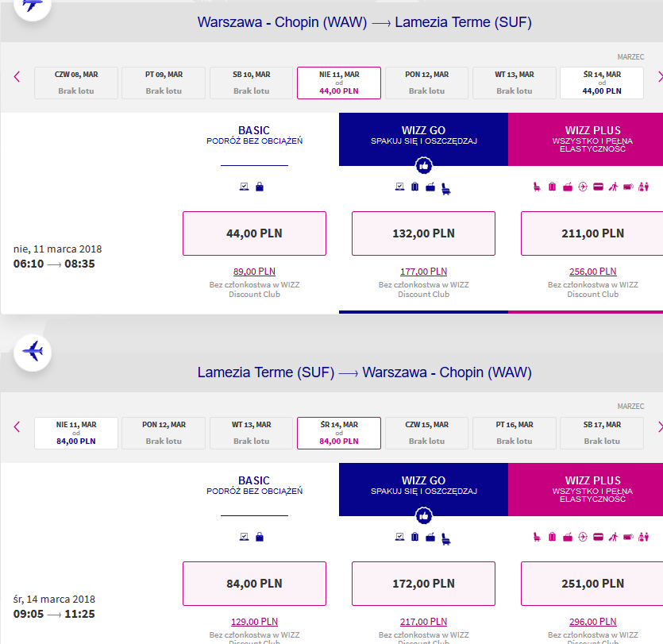
Task: Click the seat selection icon under return WIZZ GO
Action: click(445, 538)
